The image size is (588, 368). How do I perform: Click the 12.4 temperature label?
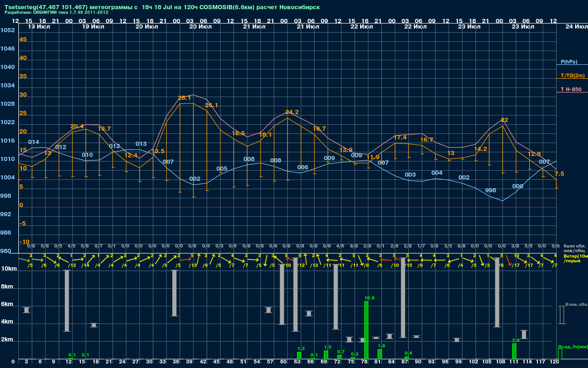[131, 155]
